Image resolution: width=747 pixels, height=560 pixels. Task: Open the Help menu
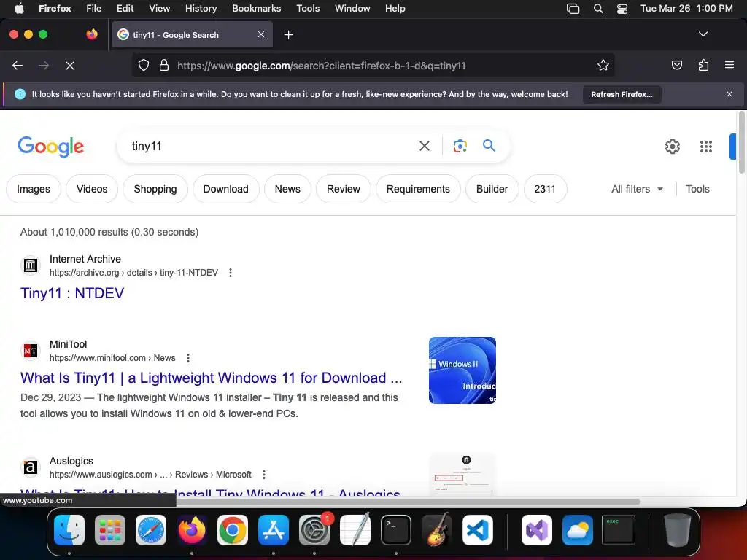tap(395, 8)
